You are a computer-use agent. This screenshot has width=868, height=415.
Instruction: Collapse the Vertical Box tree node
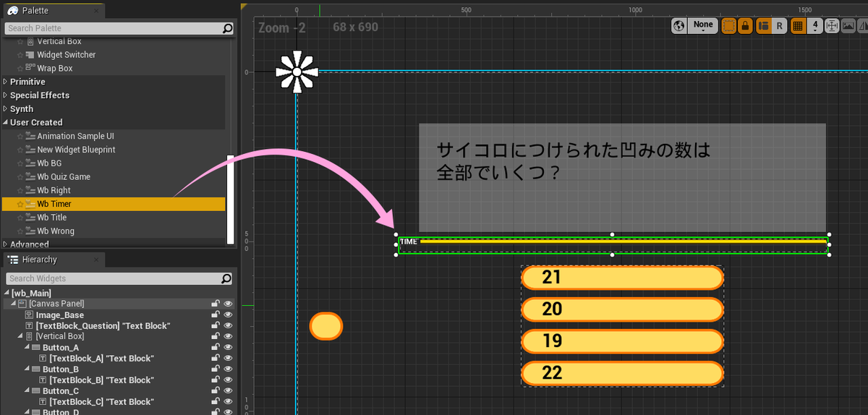(20, 337)
